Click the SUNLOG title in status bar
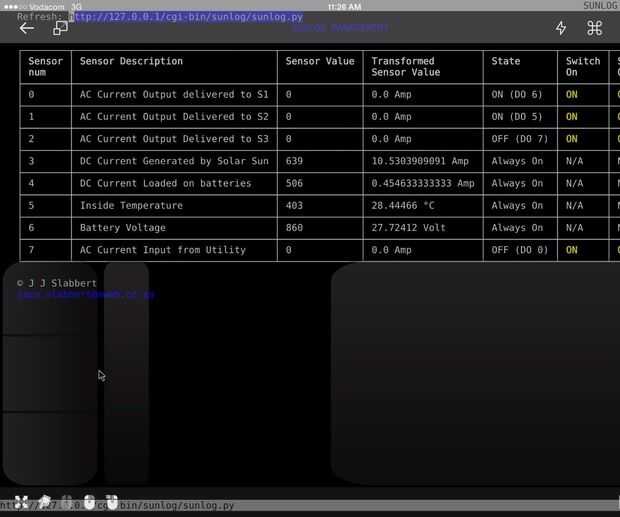The image size is (620, 517). 601,5
